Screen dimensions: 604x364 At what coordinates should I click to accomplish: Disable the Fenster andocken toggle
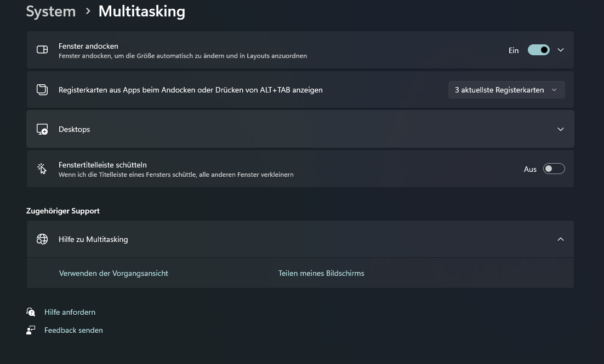538,50
